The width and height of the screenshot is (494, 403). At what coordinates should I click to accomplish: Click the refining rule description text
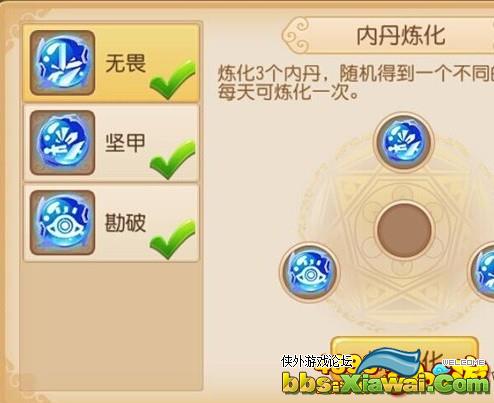(x=356, y=83)
